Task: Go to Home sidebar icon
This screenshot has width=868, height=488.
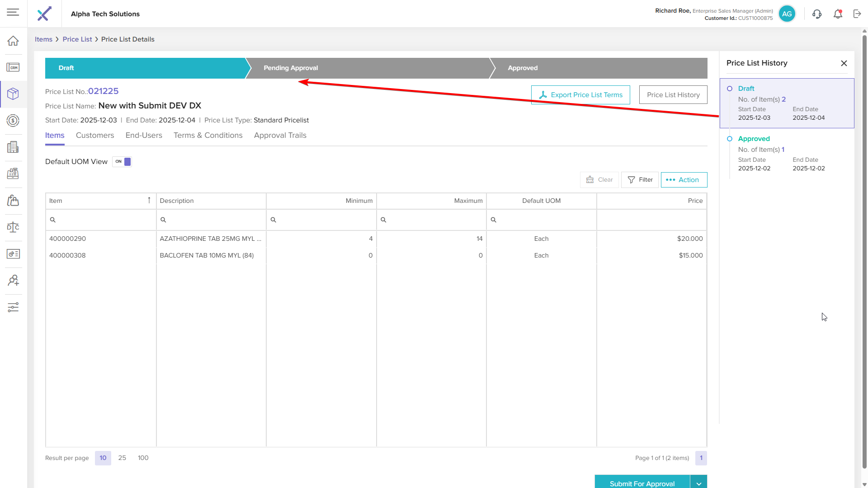Action: pyautogui.click(x=13, y=41)
